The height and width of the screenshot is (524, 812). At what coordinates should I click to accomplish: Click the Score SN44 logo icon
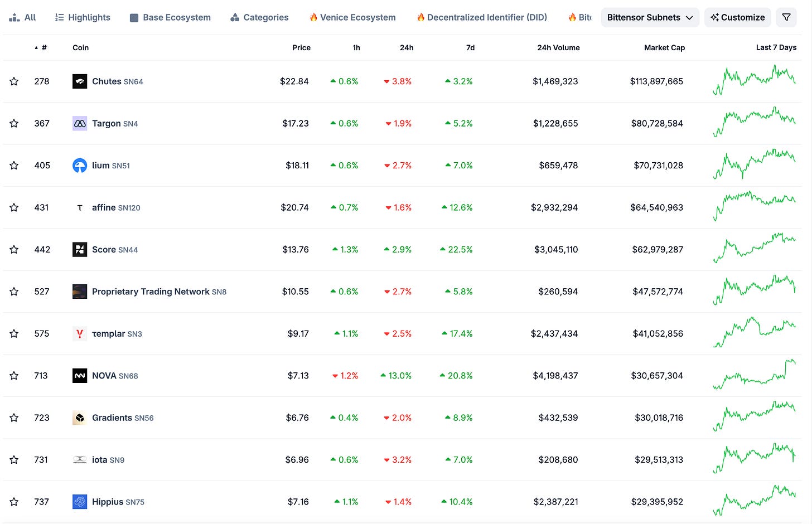(x=80, y=249)
